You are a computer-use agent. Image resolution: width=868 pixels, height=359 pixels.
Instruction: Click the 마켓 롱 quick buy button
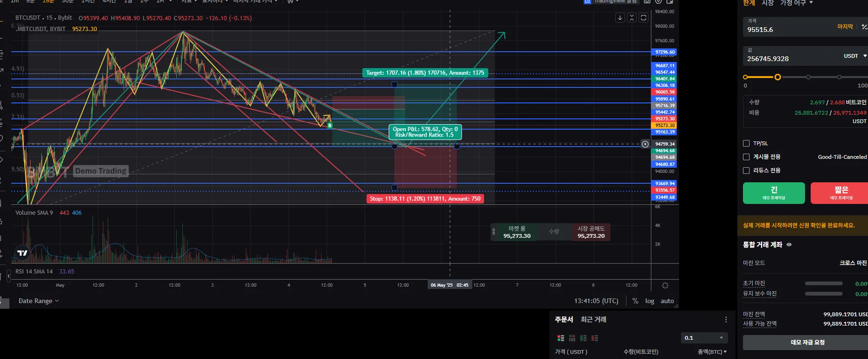tap(517, 232)
